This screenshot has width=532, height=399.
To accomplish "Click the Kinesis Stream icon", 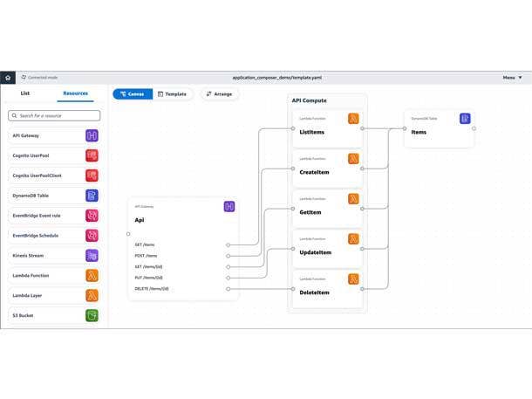I will click(92, 256).
